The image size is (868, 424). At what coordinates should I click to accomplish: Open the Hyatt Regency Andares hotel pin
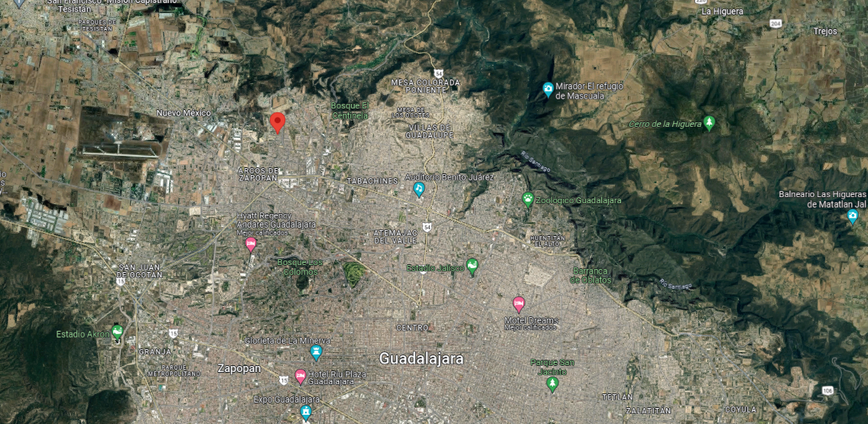click(x=251, y=244)
